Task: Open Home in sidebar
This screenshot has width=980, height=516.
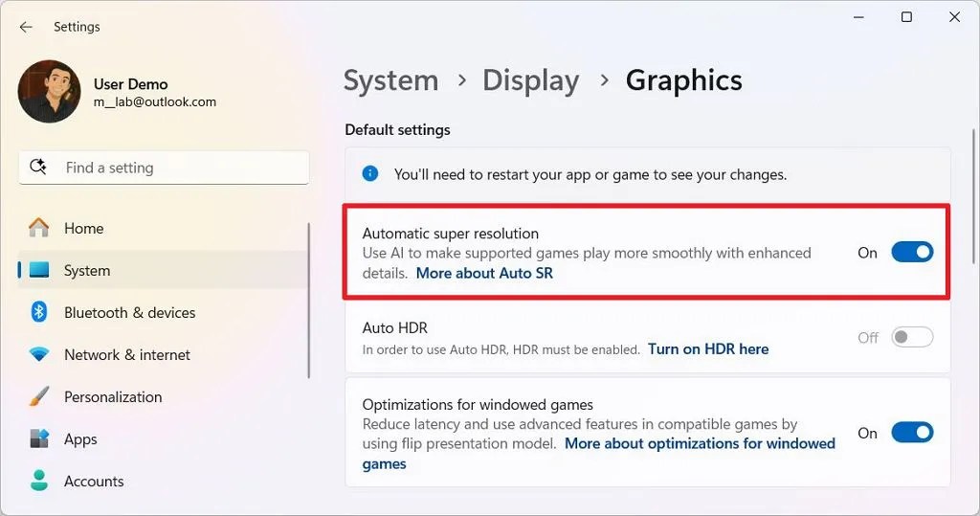Action: (x=164, y=228)
